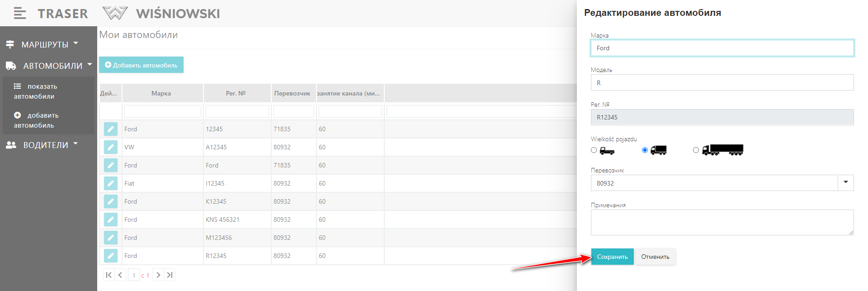Choose the large semi-trailer vehicle size
The image size is (868, 291).
696,150
